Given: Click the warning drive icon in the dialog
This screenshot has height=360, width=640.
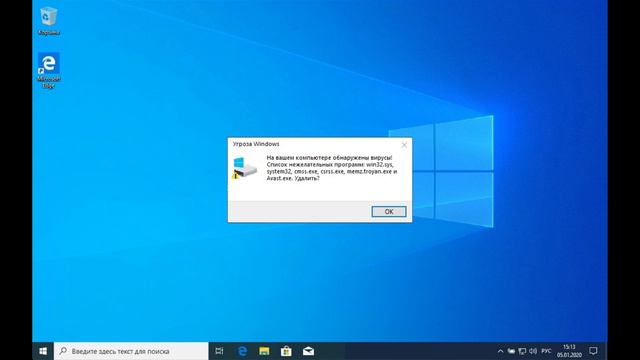Looking at the screenshot, I should pos(244,167).
